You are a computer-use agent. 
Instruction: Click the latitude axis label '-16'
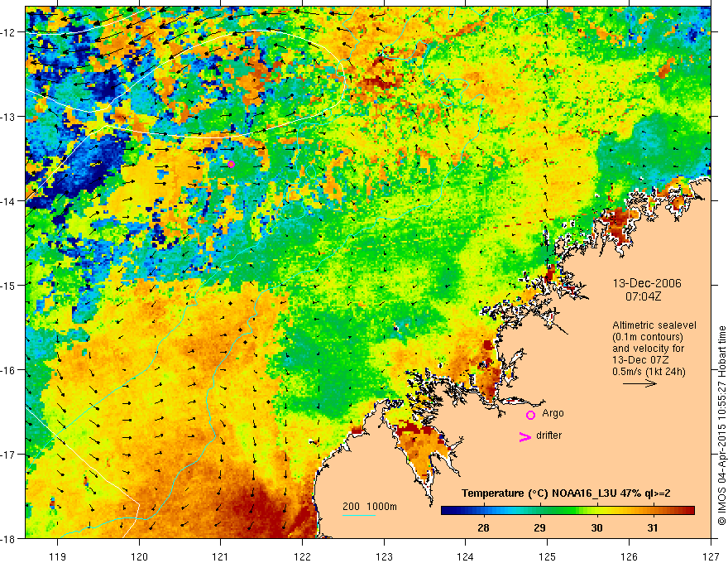pyautogui.click(x=9, y=370)
